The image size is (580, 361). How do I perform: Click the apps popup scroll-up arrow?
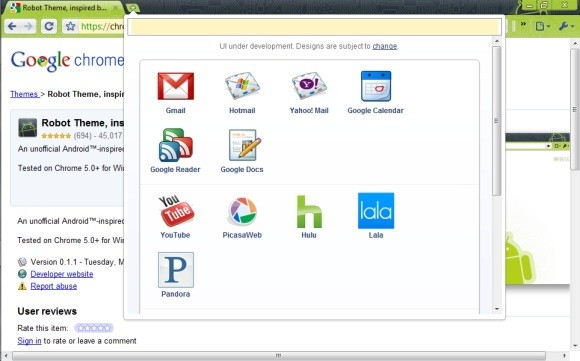(x=497, y=41)
